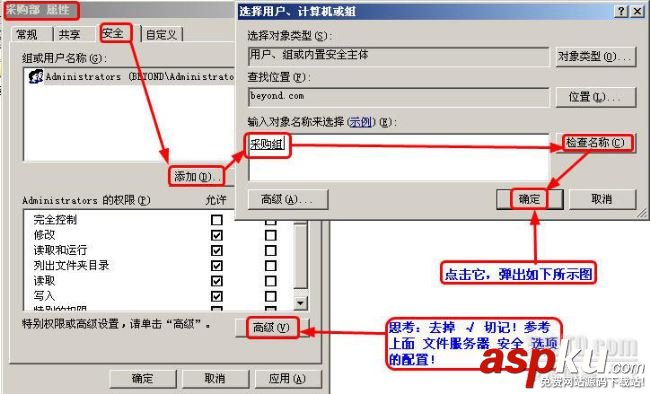
Task: Toggle 读取和运行 allow checkbox
Action: (x=217, y=251)
